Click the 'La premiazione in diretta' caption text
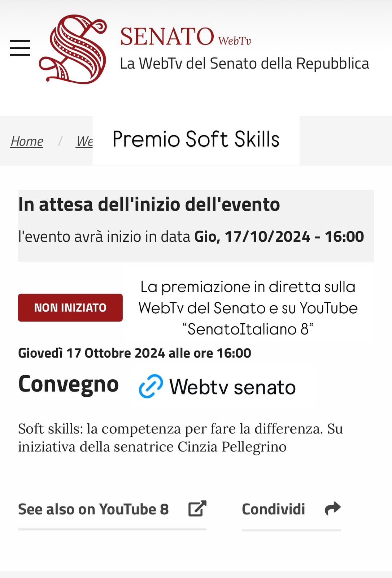Image resolution: width=392 pixels, height=578 pixels. [248, 308]
